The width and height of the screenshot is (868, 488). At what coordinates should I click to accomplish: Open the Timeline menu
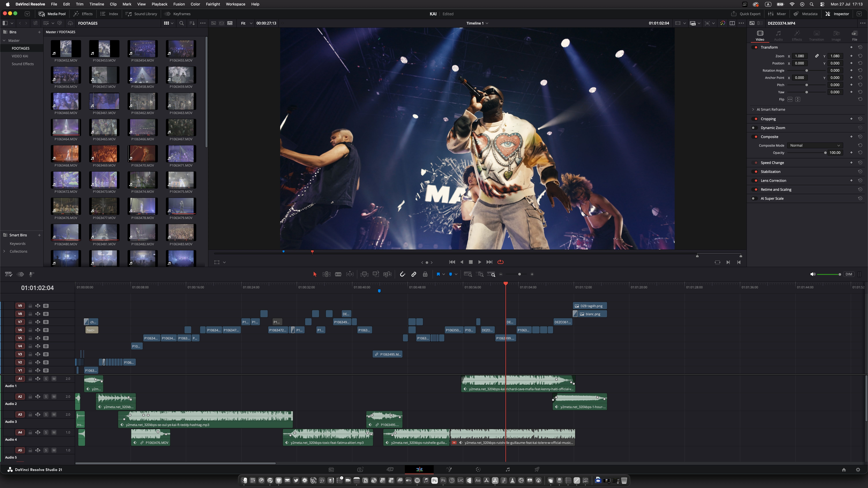click(x=96, y=4)
